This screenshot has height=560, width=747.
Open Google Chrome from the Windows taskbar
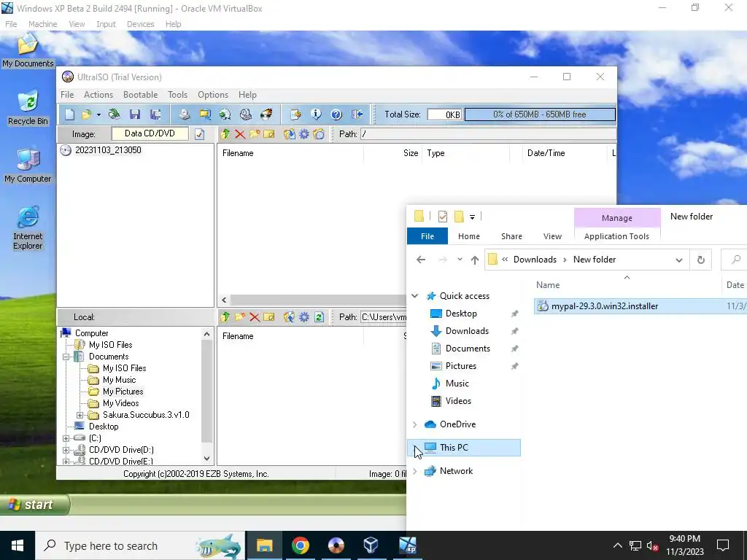click(x=300, y=545)
